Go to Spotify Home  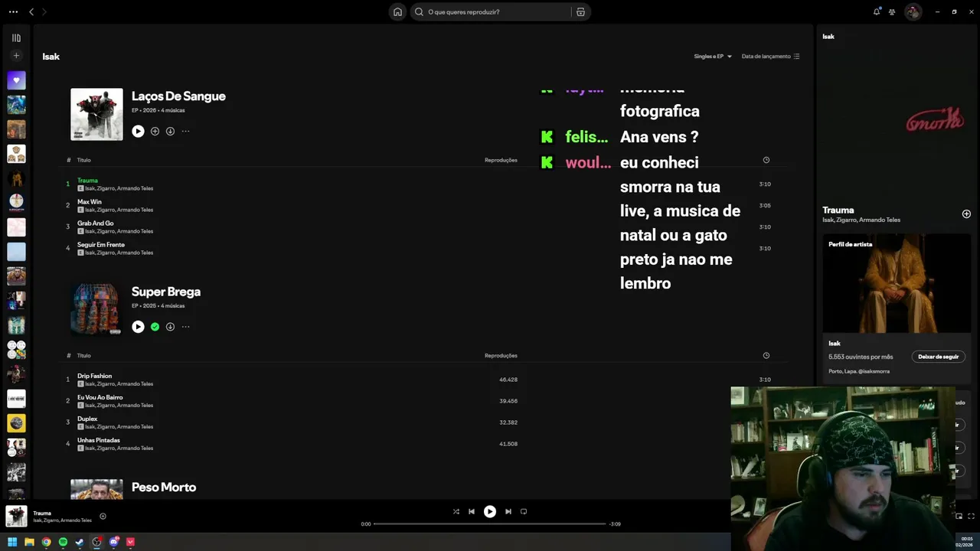click(397, 11)
